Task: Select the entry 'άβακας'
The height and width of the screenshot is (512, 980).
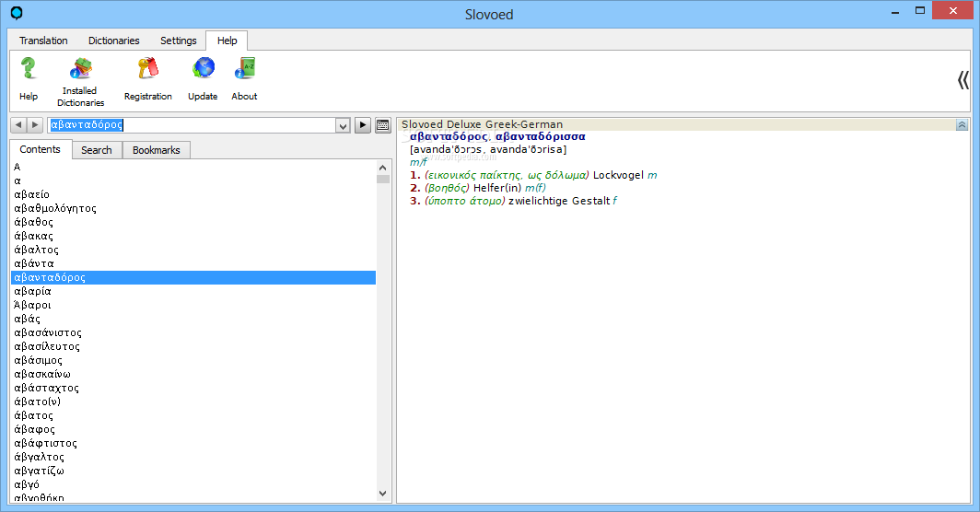Action: (193, 236)
